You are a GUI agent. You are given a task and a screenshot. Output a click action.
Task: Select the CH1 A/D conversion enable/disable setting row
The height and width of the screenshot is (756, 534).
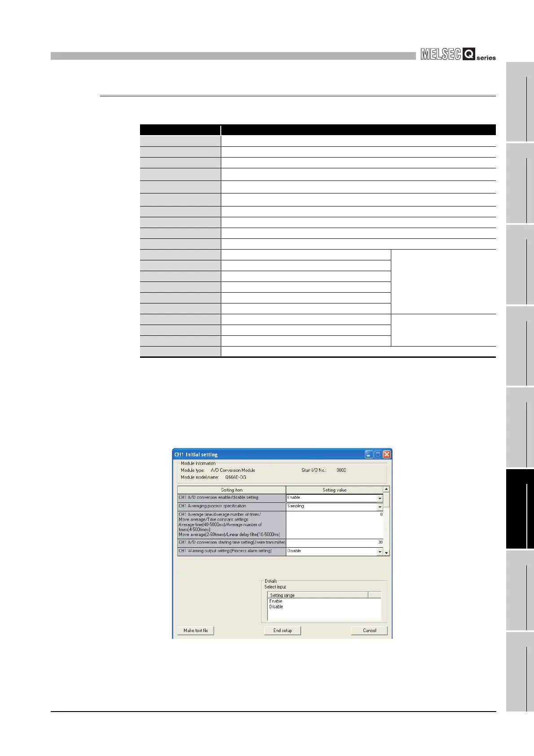click(232, 498)
